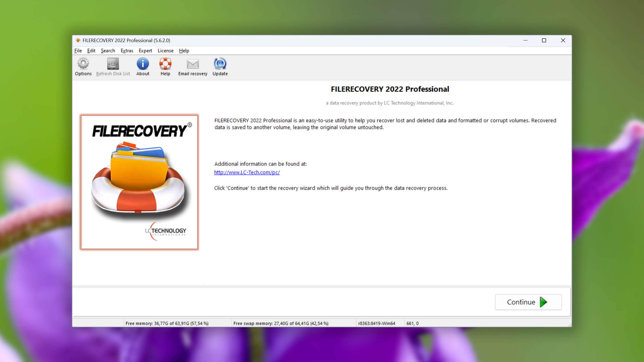644x362 pixels.
Task: Open the Extras menu
Action: pos(127,51)
